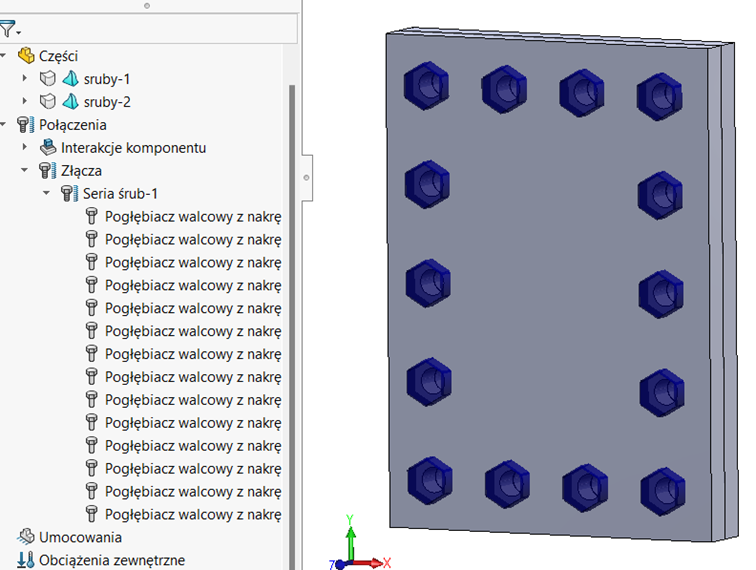Click bolt icon of tenth Pogłębiacz entry
The height and width of the screenshot is (570, 756).
point(92,422)
